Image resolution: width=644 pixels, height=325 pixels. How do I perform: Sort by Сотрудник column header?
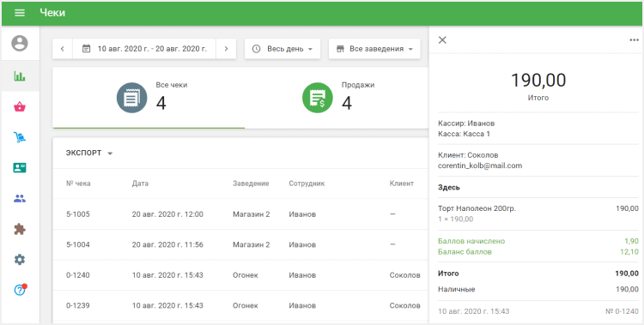tap(307, 184)
